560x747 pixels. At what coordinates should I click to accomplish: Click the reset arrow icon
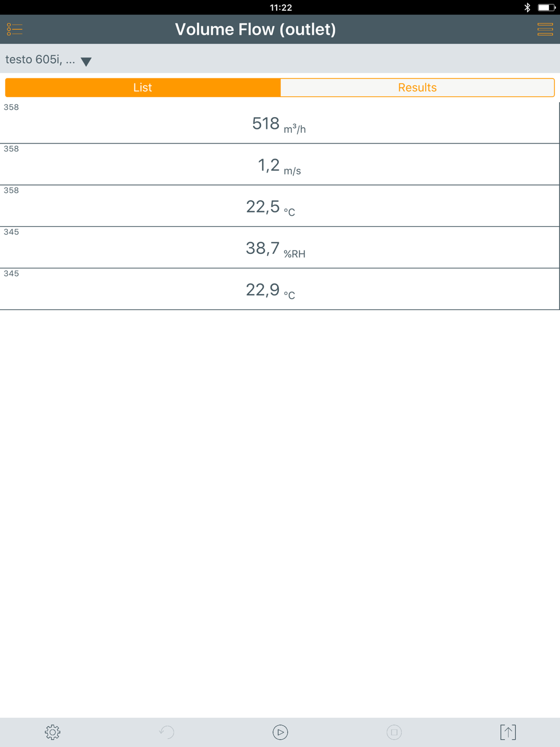[166, 732]
